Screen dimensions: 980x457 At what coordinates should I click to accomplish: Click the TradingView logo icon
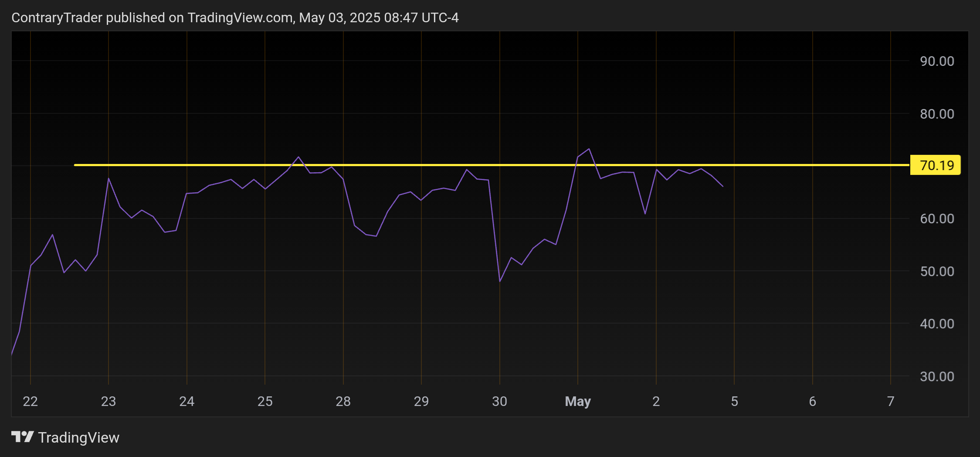pyautogui.click(x=22, y=437)
